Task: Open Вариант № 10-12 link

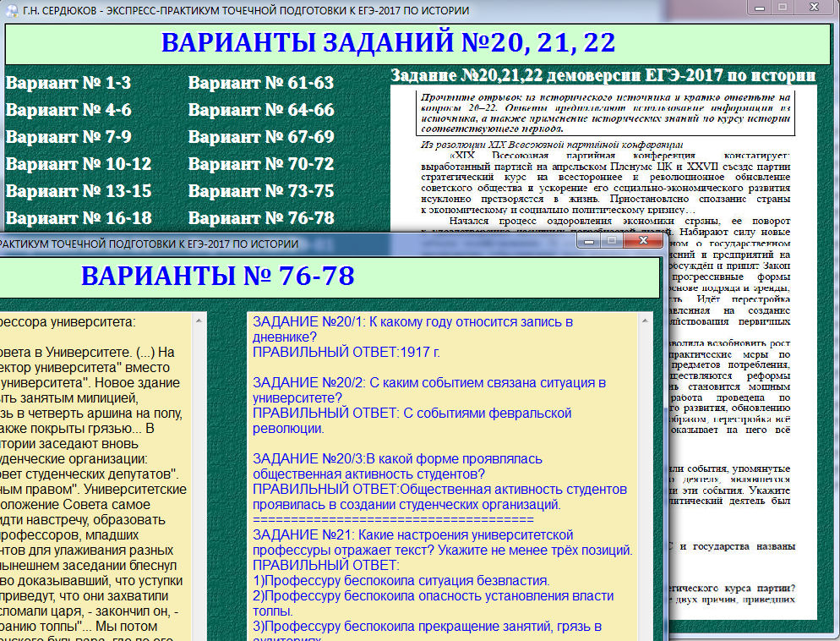Action: [79, 164]
